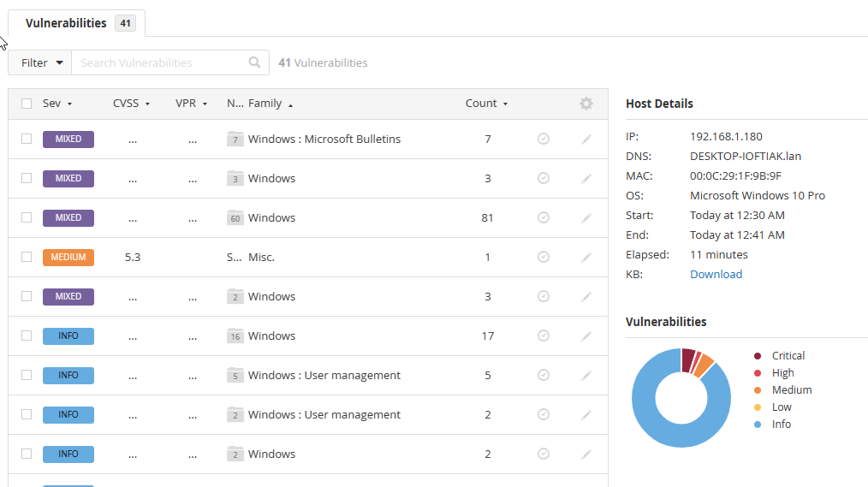Screen dimensions: 868x487
Task: Check the MIXED Windows row with folder 3 checkbox
Action: click(27, 178)
